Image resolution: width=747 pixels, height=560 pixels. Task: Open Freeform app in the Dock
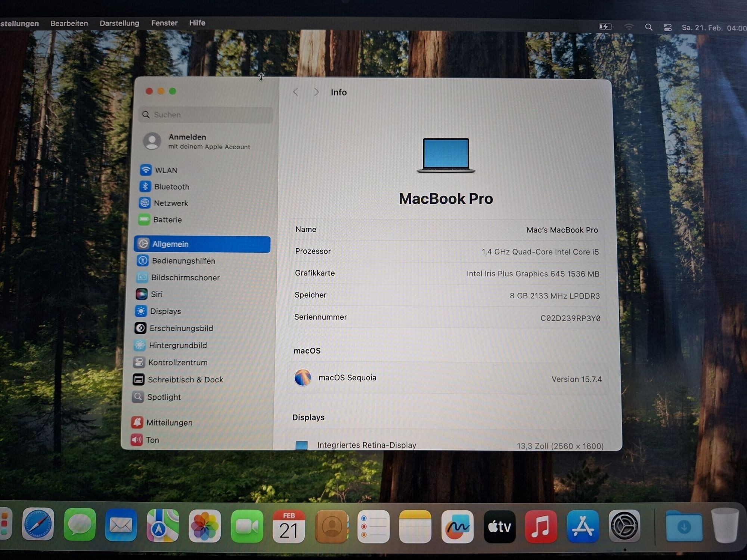457,526
